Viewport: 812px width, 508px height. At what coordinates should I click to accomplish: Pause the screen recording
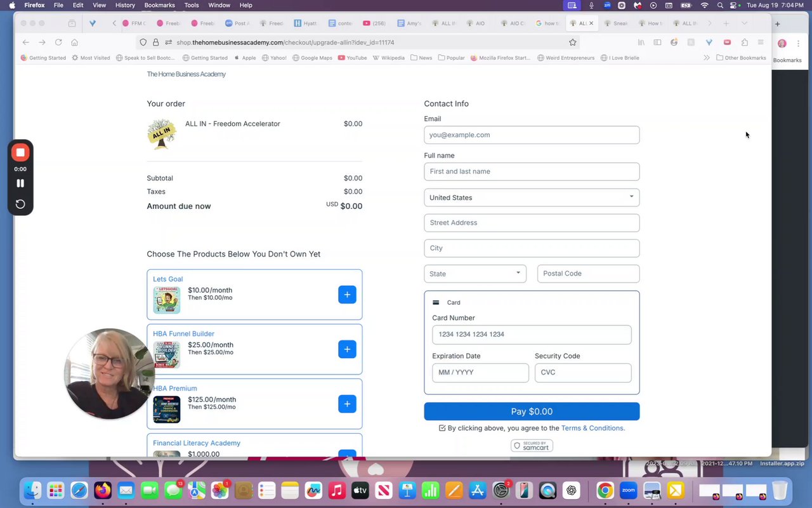pos(20,183)
